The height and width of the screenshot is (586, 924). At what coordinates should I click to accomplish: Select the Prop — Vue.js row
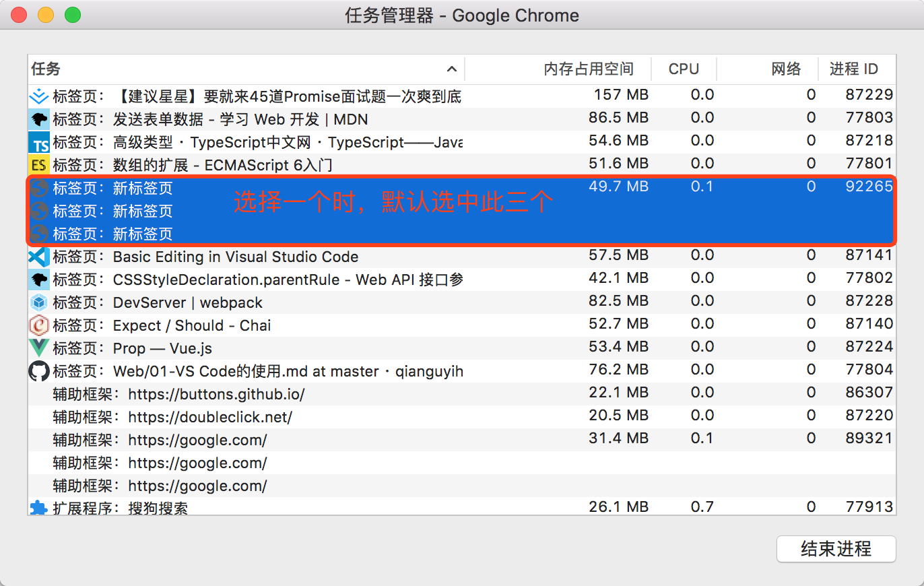(462, 348)
